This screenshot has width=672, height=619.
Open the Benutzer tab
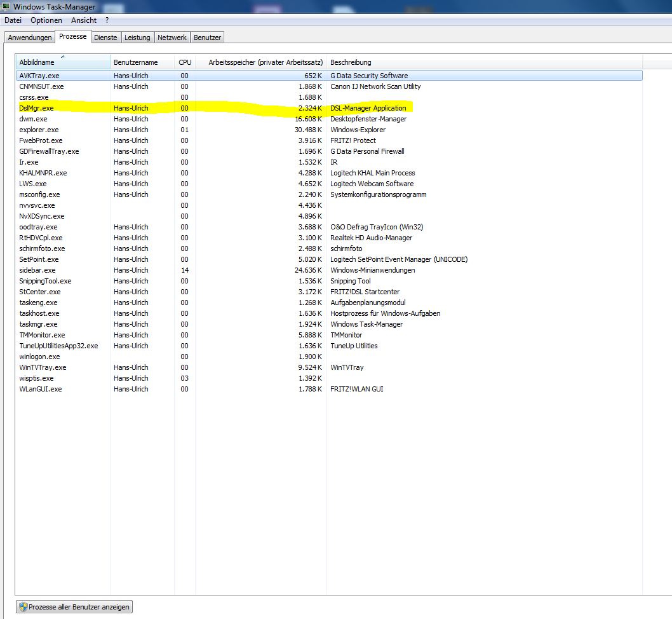[208, 37]
